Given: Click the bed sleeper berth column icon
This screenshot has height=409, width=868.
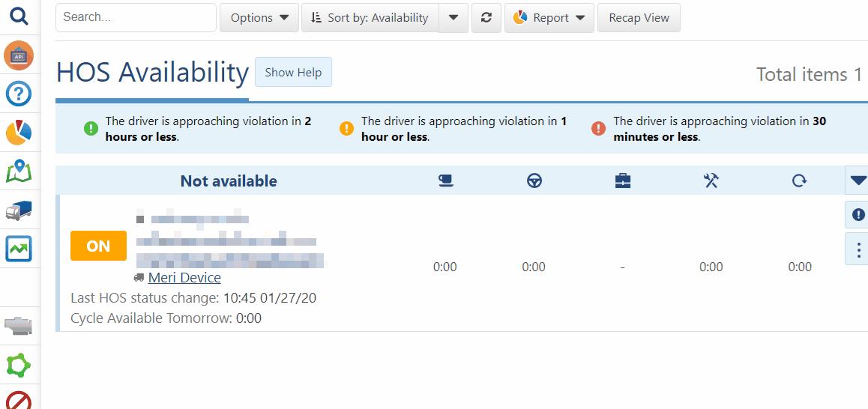Looking at the screenshot, I should (445, 181).
